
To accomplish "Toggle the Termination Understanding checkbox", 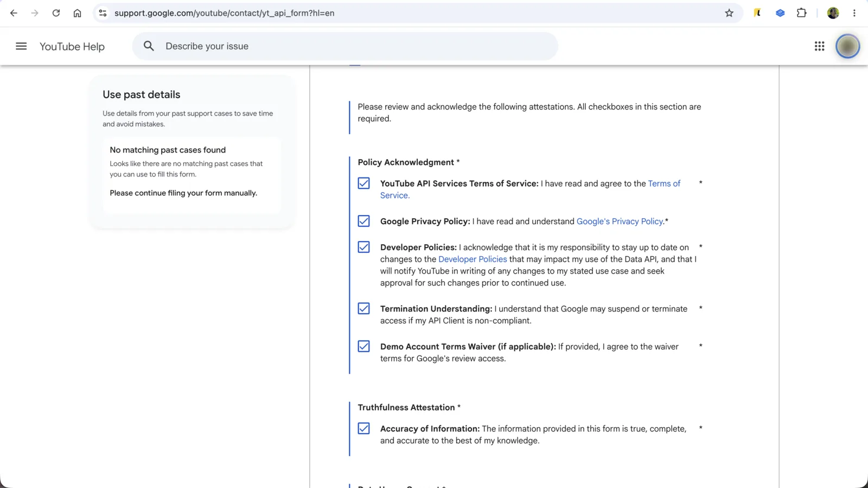I will pos(363,308).
